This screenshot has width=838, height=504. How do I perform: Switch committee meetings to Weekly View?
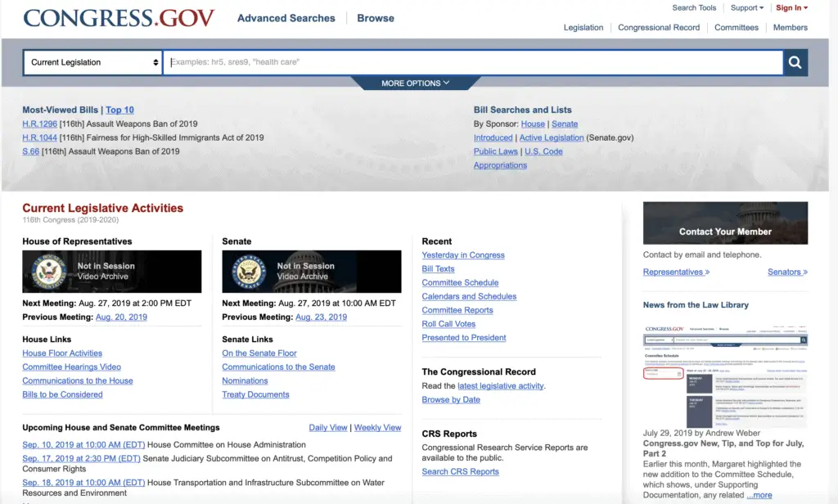pyautogui.click(x=377, y=429)
